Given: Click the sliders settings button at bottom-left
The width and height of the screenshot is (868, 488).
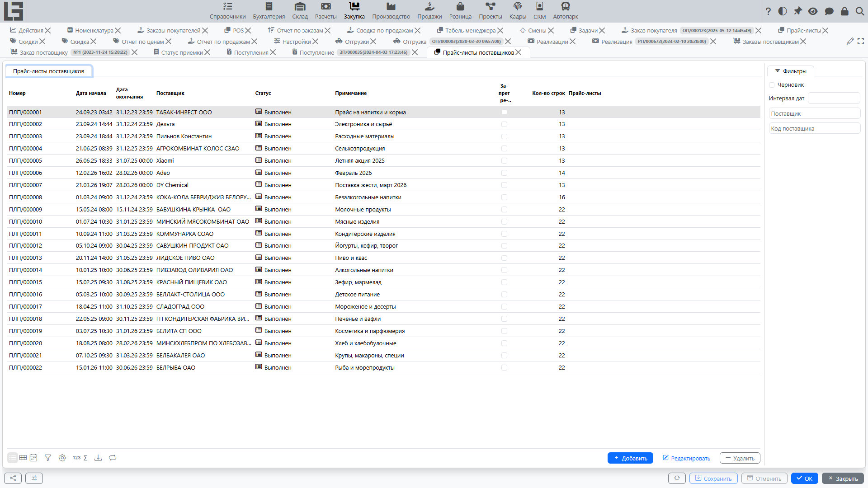Looking at the screenshot, I should click(x=34, y=478).
